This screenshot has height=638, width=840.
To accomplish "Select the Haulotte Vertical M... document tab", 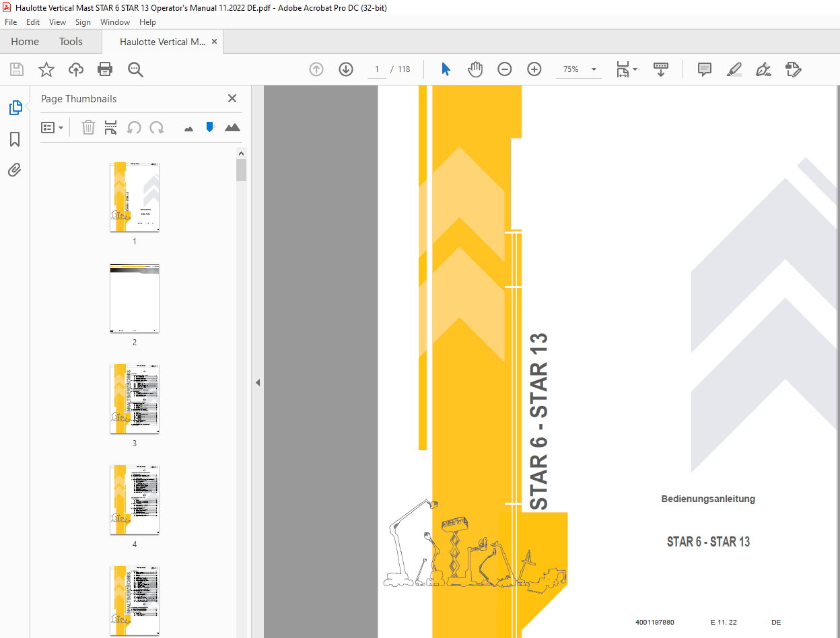I will (x=163, y=42).
